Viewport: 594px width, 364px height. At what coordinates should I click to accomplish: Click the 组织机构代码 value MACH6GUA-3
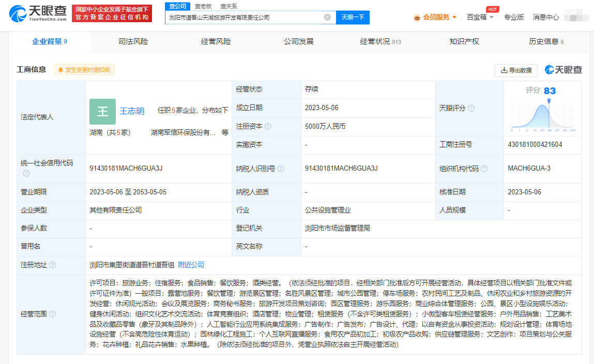pyautogui.click(x=529, y=168)
